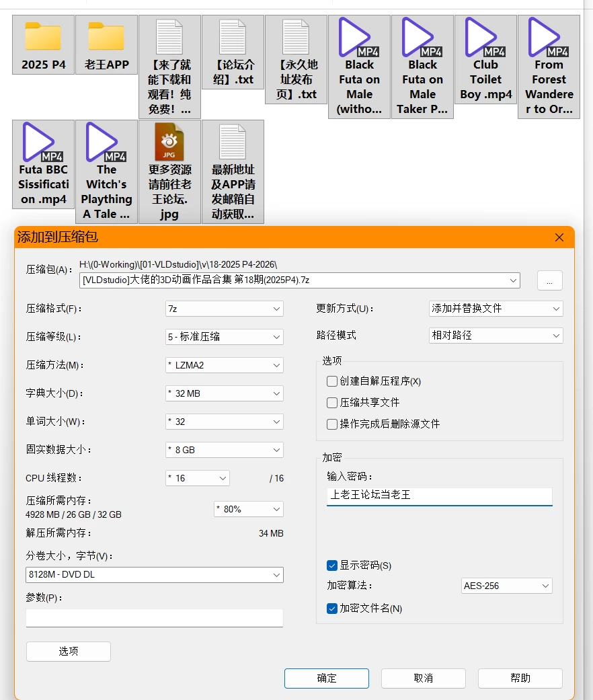The height and width of the screenshot is (700, 593).
Task: Open 更新方式 添加并替换文件 dropdown
Action: point(496,309)
